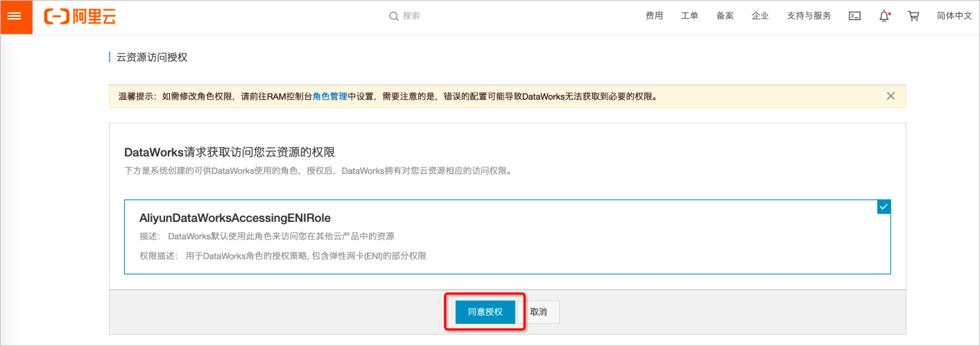Click the search magnifier icon
Viewport: 980px width, 346px height.
point(394,16)
